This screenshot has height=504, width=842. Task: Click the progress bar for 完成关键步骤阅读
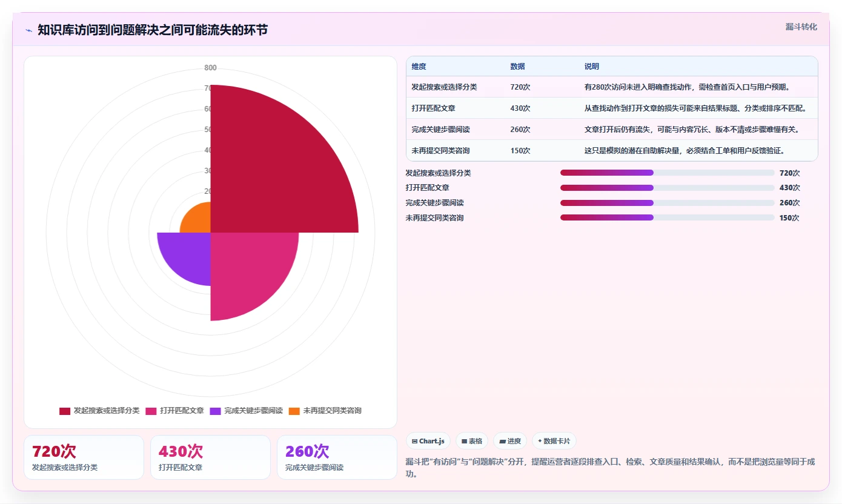[x=668, y=202]
